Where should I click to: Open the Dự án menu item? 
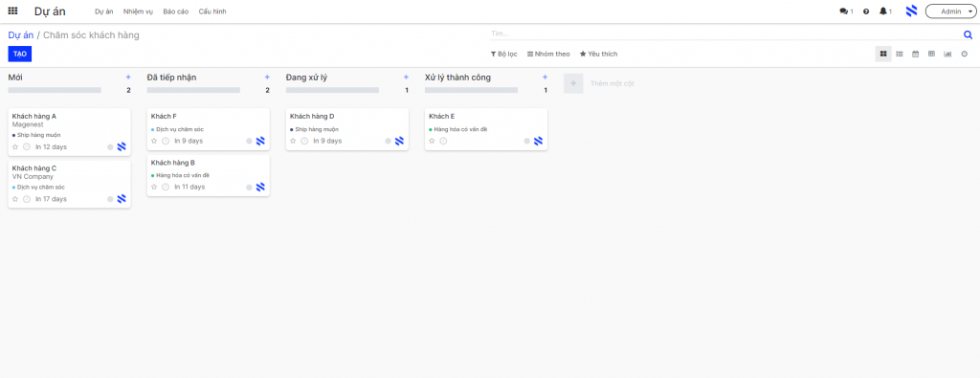click(103, 11)
